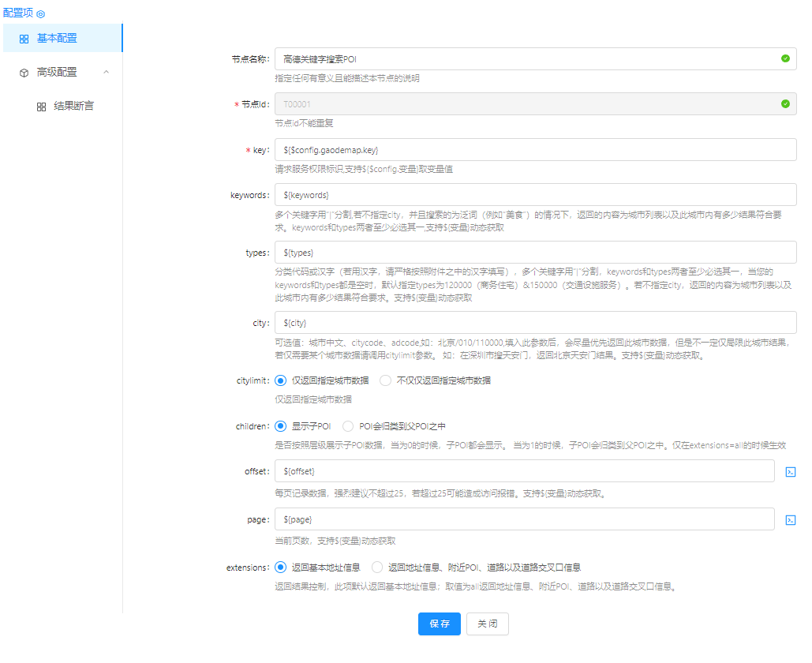Collapse the 高级配置 menu chevron
This screenshot has height=663, width=812.
click(107, 73)
